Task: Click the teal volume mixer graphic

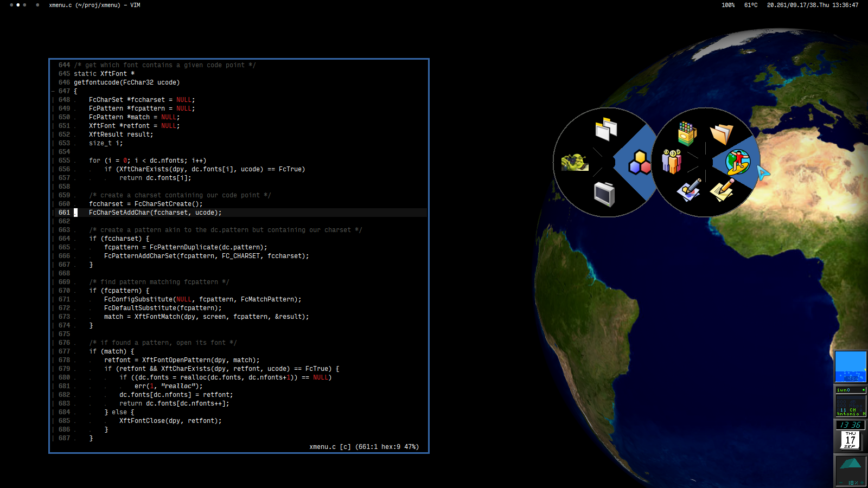Action: click(851, 464)
